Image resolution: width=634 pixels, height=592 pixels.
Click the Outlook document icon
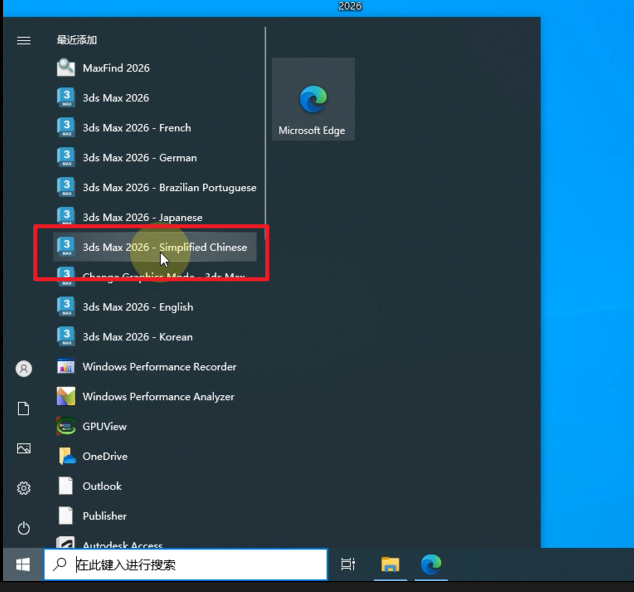coord(66,486)
